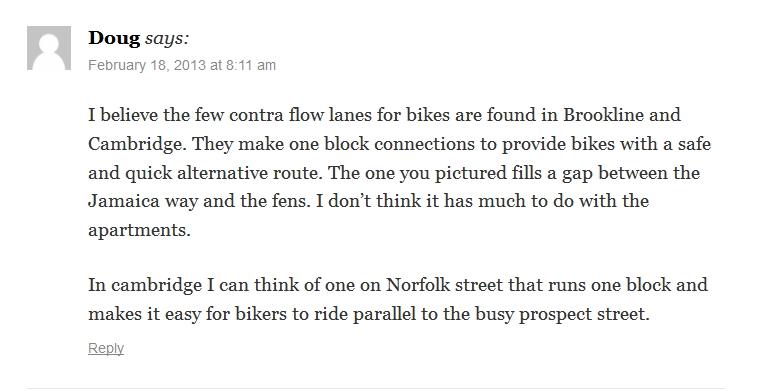Screen dimensions: 774x391
Task: Click the word Brookline in the comment
Action: click(x=604, y=115)
